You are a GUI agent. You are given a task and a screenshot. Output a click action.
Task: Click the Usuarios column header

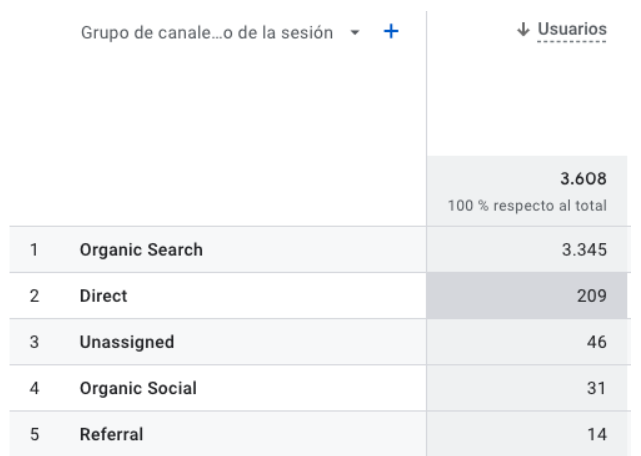(572, 29)
